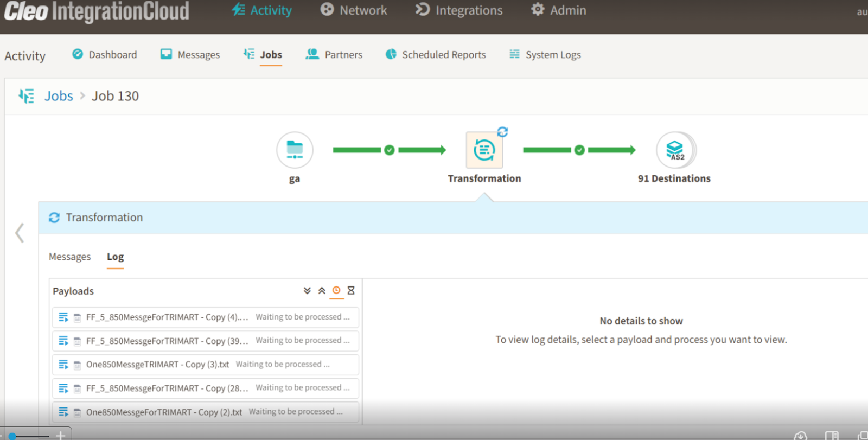Click file icon on Copy (3).txt payload row
868x440 pixels.
pos(78,365)
